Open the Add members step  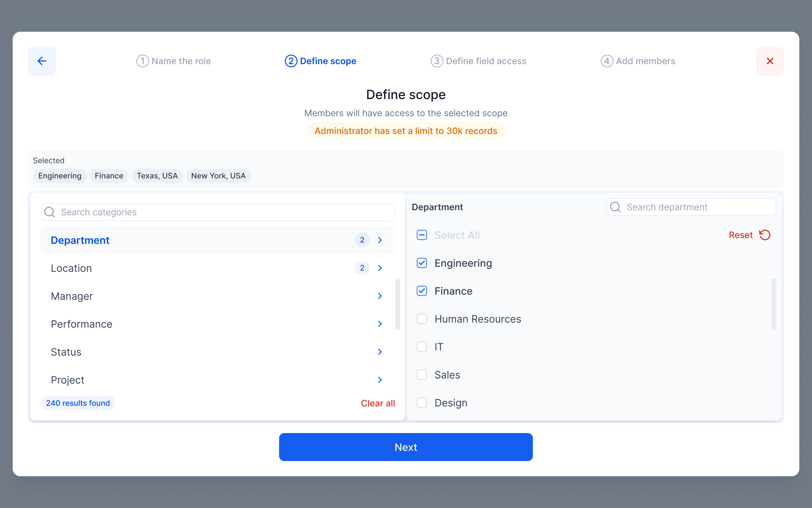pyautogui.click(x=638, y=61)
